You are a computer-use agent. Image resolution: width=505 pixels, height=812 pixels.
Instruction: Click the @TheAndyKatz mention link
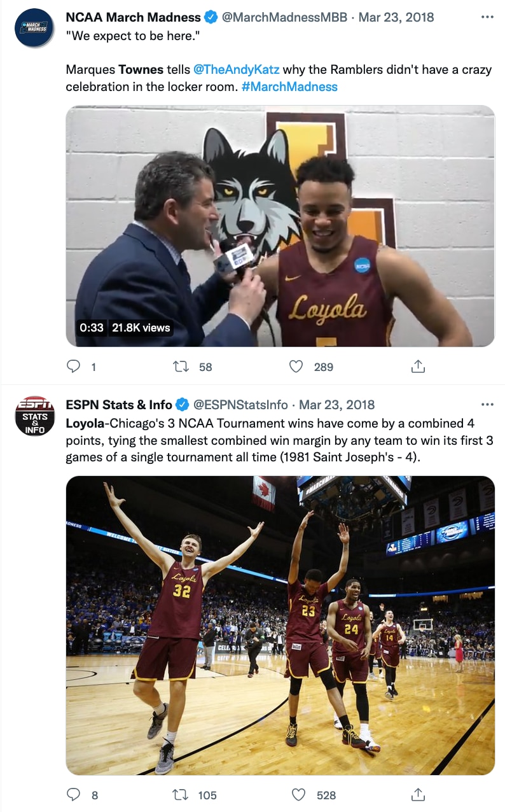[x=237, y=69]
